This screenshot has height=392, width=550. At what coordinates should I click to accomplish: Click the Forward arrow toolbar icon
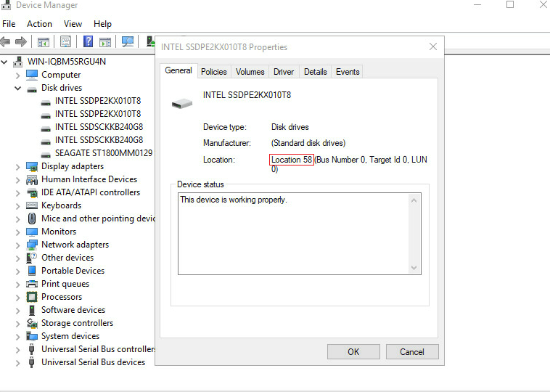click(21, 42)
